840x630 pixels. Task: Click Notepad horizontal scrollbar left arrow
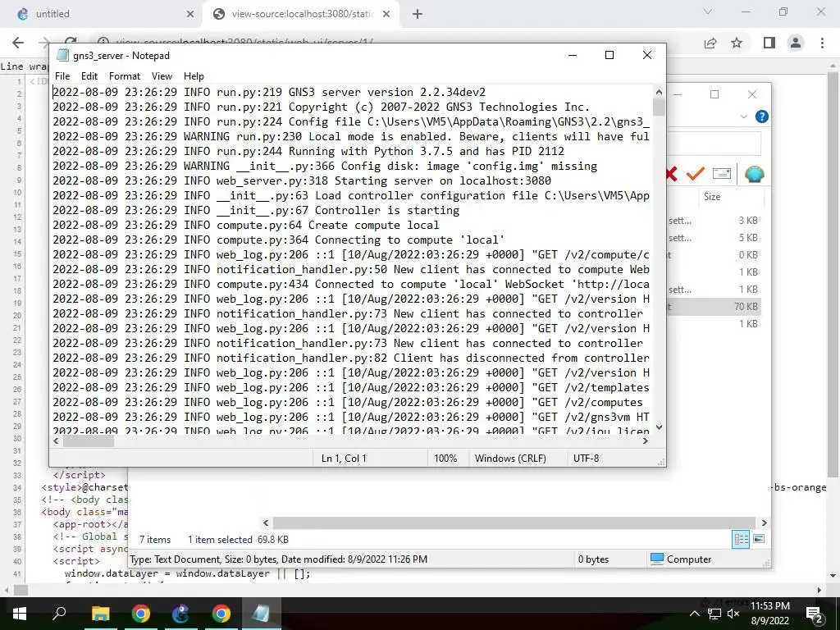57,441
